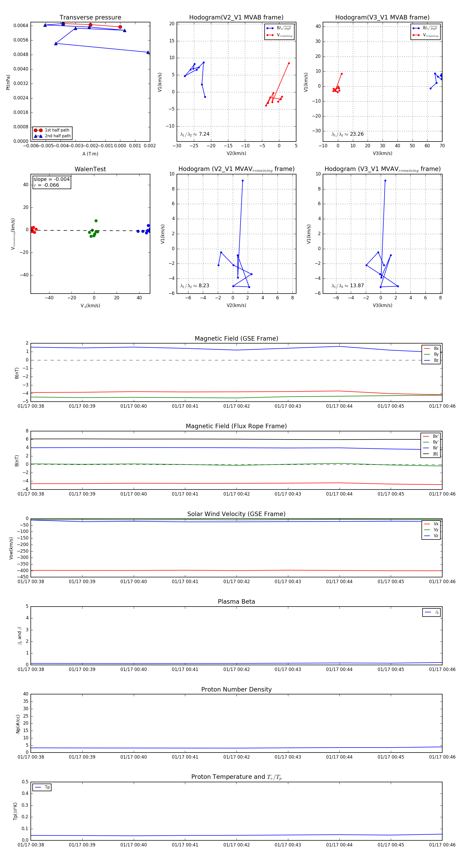Select the "Bz'" entry in Flux Rope legend
Screen dimensions: 473x868
pos(431,448)
